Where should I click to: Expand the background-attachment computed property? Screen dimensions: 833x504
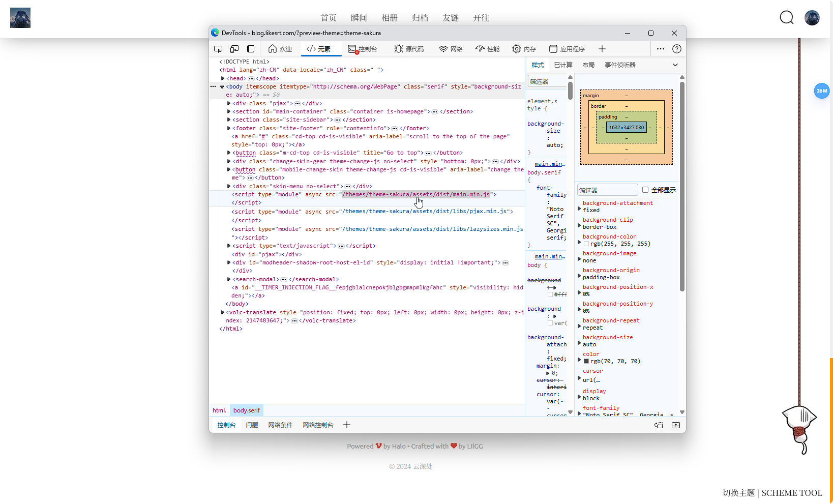click(x=579, y=209)
